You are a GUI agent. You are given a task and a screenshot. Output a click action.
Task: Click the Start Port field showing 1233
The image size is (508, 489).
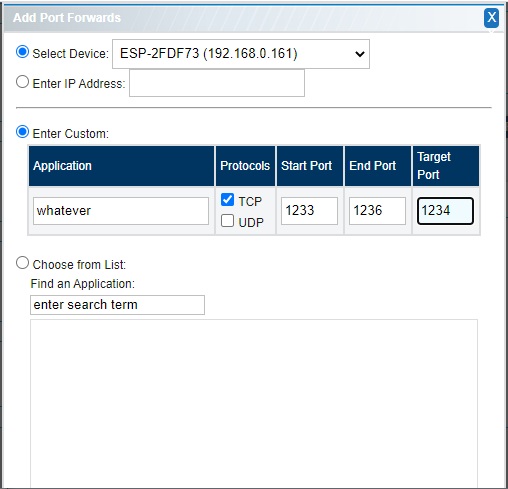pyautogui.click(x=309, y=211)
